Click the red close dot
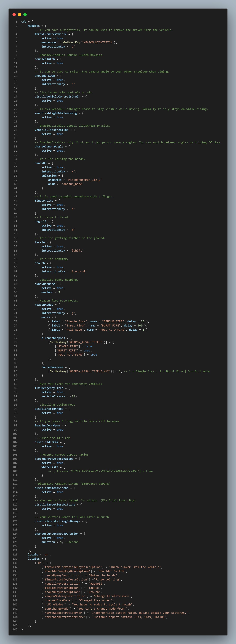The image size is (236, 644). point(14,15)
